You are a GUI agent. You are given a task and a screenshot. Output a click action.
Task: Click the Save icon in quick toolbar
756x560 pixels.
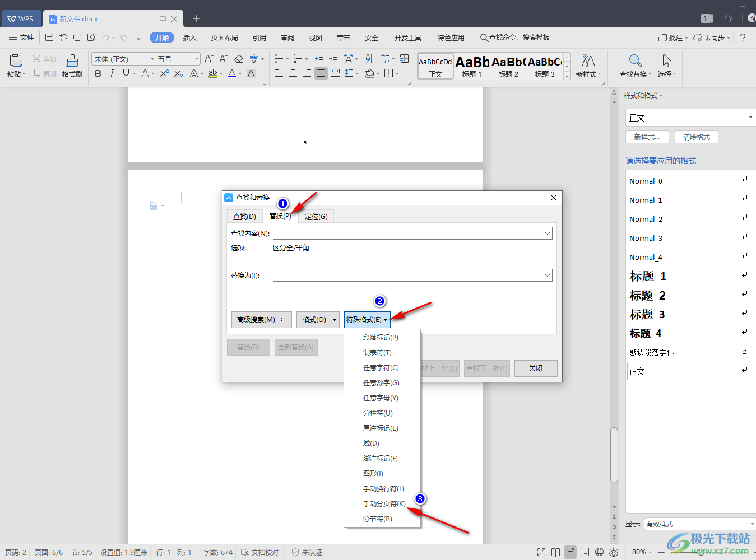(x=49, y=38)
